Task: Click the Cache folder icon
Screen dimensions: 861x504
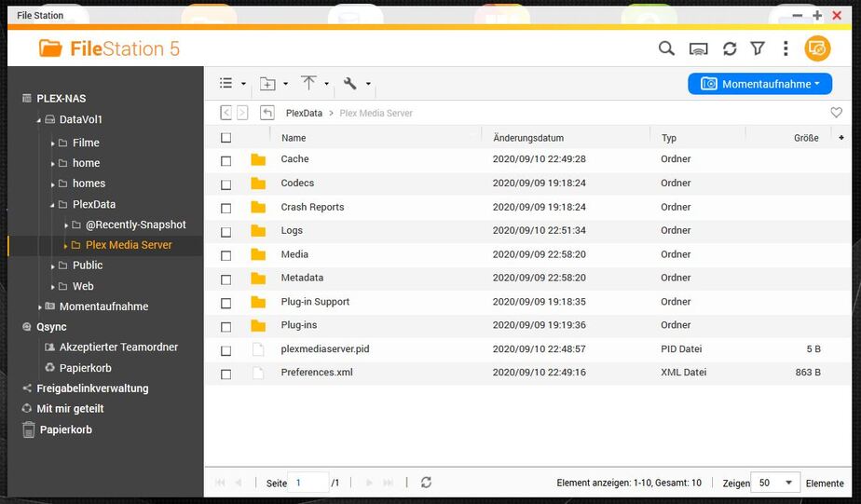Action: (258, 159)
